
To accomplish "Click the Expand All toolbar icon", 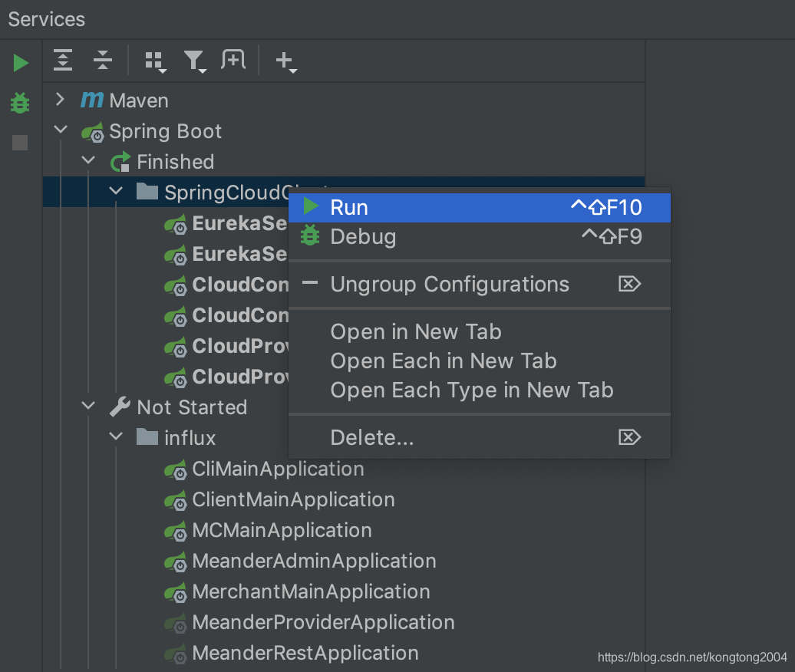I will [x=63, y=61].
